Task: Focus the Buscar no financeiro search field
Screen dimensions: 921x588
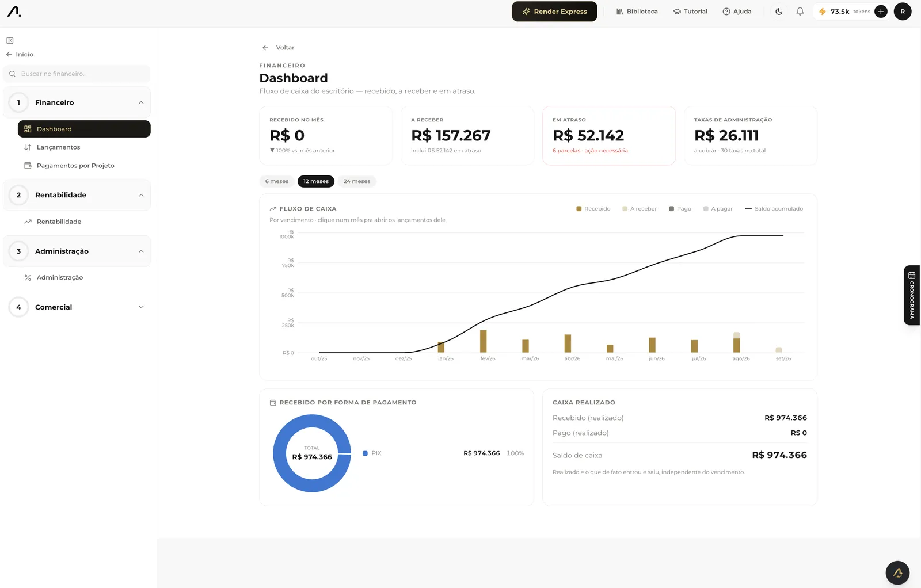Action: click(x=77, y=74)
